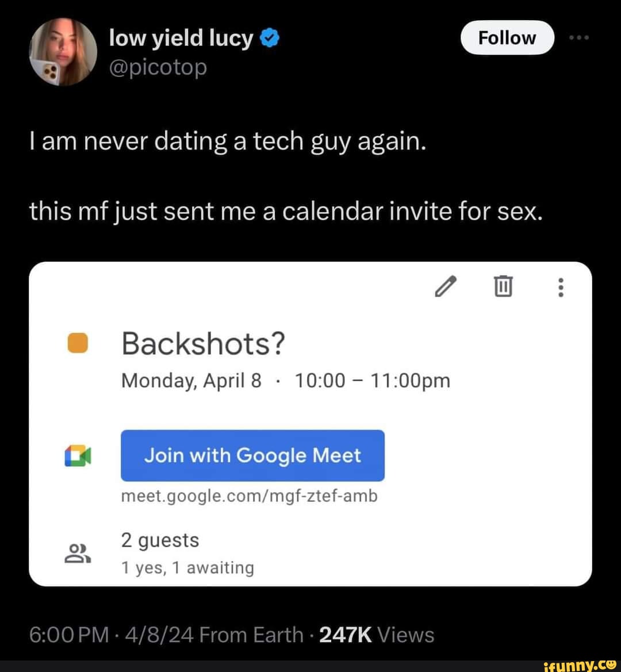This screenshot has height=672, width=621.
Task: Select the Backshots? event title
Action: click(203, 344)
